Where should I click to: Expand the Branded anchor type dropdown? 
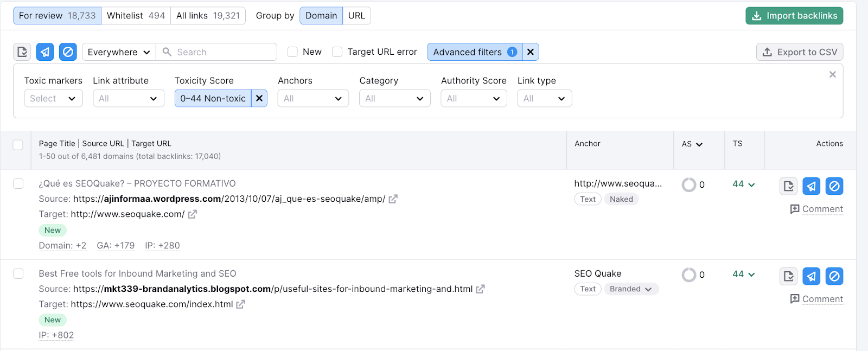[x=631, y=289]
